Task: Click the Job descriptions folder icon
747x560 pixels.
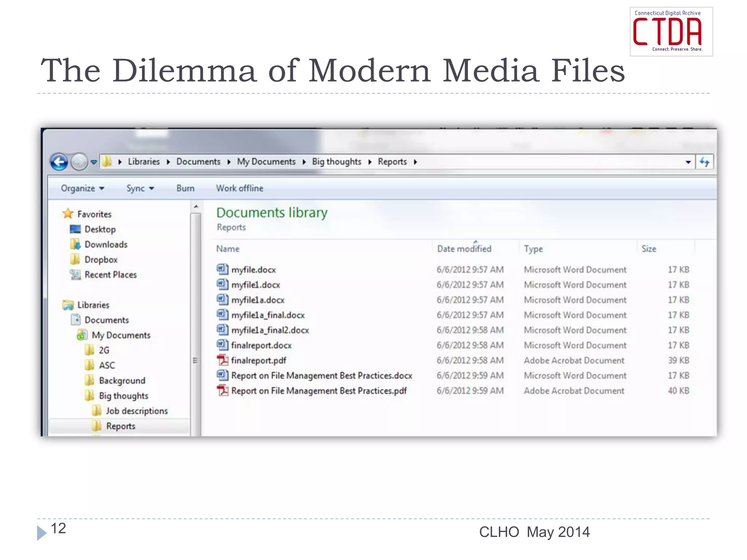Action: tap(97, 411)
